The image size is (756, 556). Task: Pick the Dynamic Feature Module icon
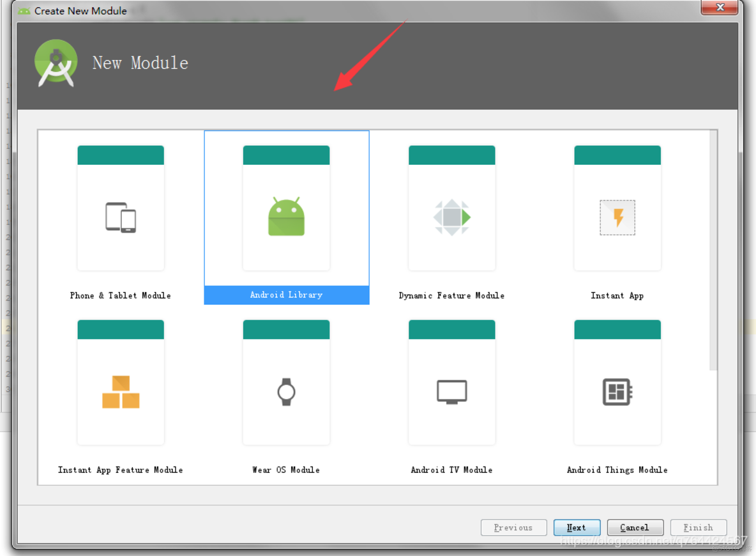point(452,217)
